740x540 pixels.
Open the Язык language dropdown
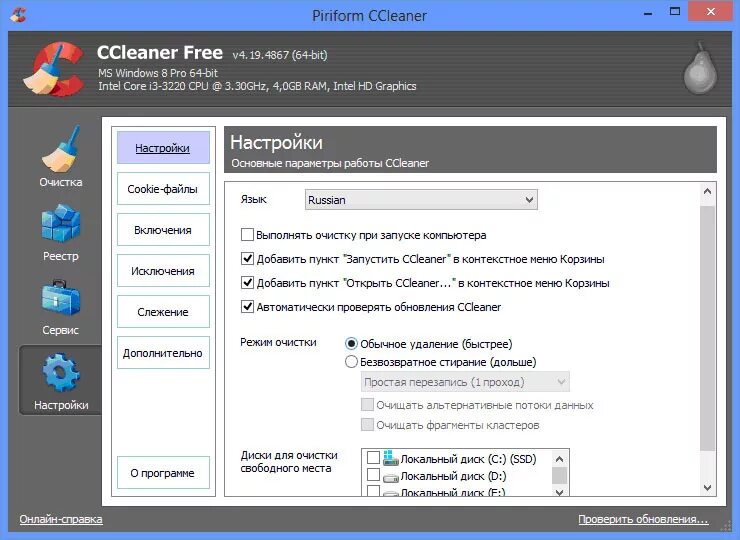[421, 200]
